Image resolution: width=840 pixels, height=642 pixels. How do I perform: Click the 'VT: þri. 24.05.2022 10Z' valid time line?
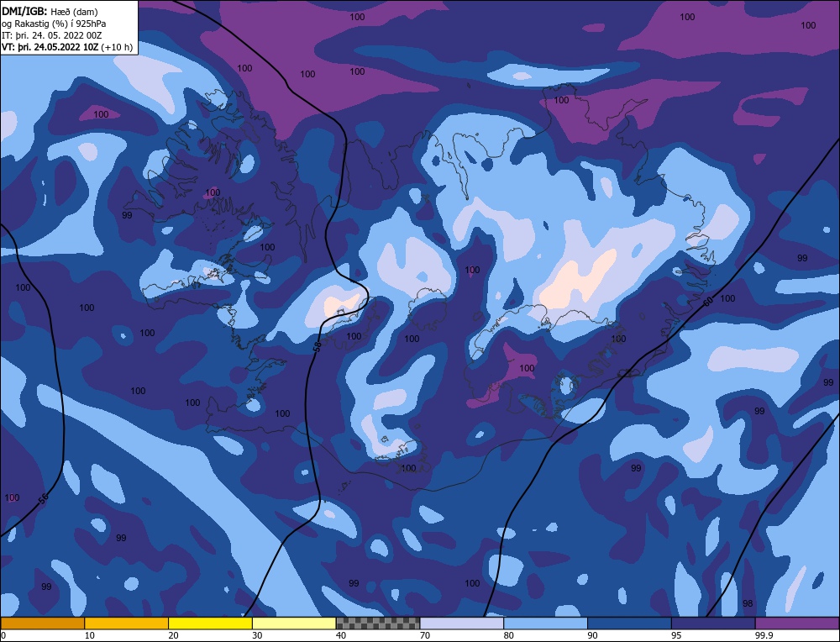click(x=50, y=47)
